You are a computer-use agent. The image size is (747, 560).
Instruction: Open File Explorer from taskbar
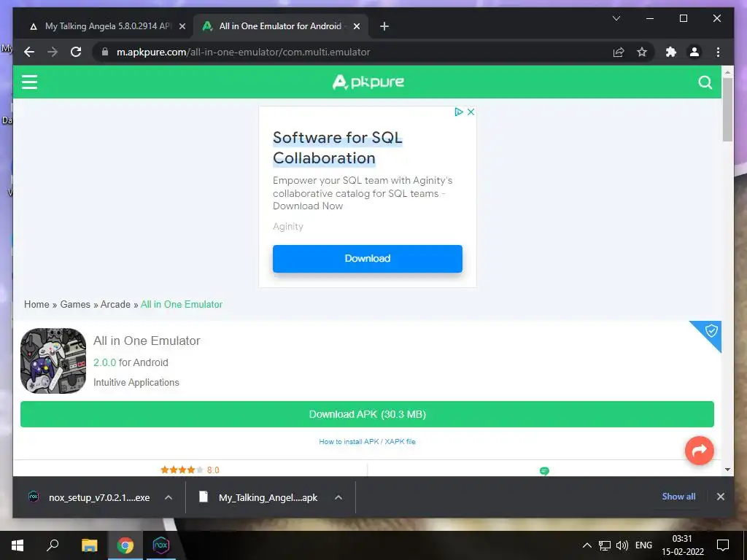(89, 545)
